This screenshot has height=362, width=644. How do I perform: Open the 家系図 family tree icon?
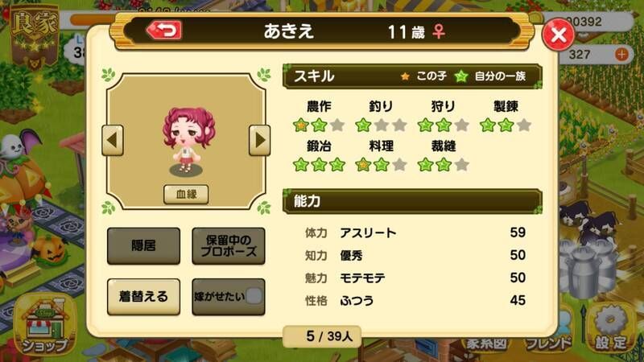click(485, 343)
